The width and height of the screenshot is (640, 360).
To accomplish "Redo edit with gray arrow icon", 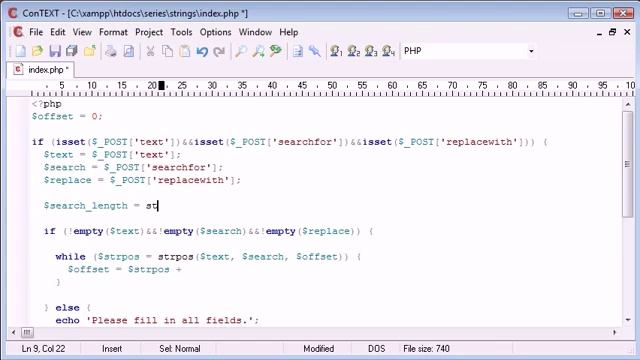I will (219, 51).
